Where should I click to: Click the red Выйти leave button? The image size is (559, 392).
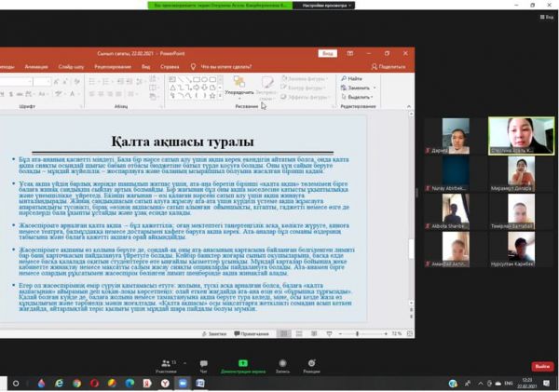click(540, 366)
